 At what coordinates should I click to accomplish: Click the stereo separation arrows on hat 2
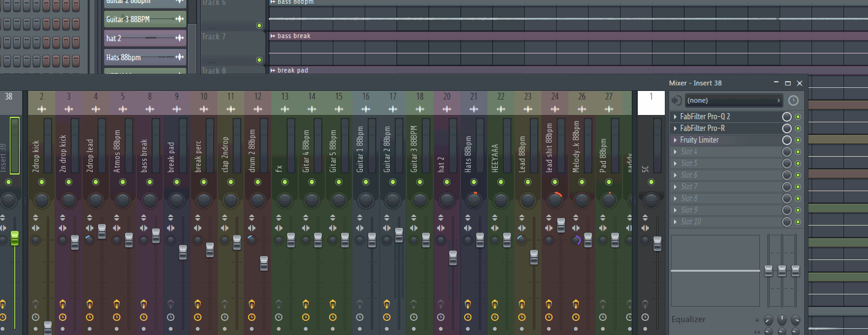[441, 228]
